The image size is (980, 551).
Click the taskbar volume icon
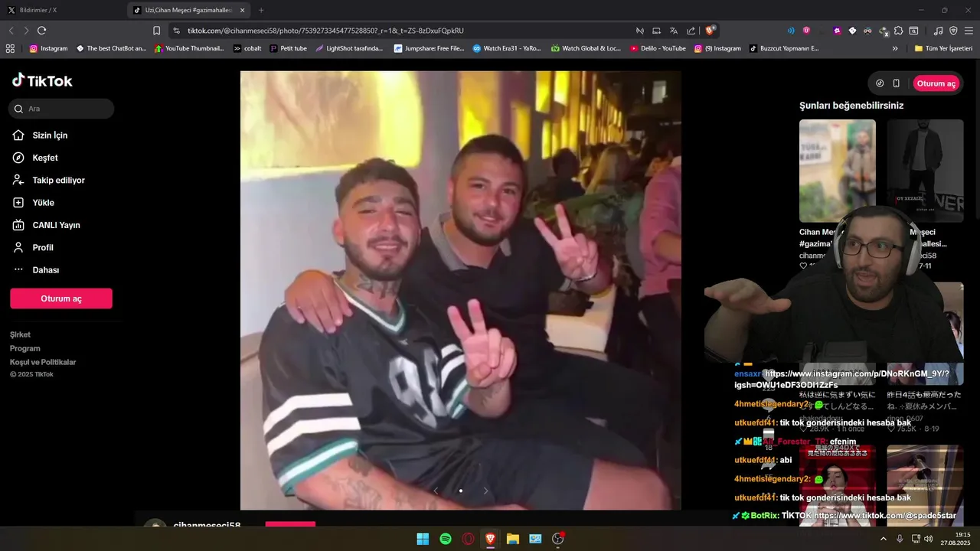929,539
